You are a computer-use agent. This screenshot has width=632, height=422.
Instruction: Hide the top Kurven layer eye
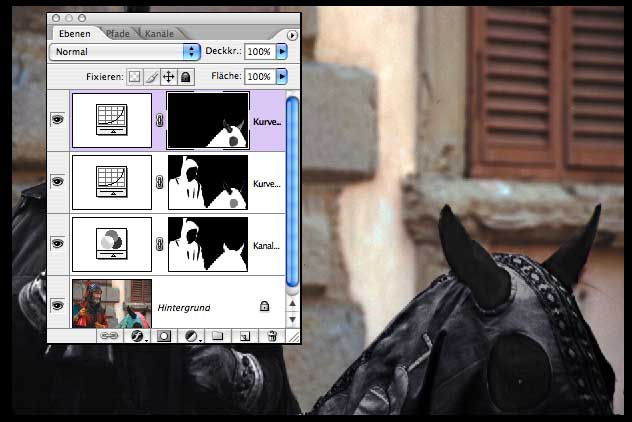(x=58, y=119)
